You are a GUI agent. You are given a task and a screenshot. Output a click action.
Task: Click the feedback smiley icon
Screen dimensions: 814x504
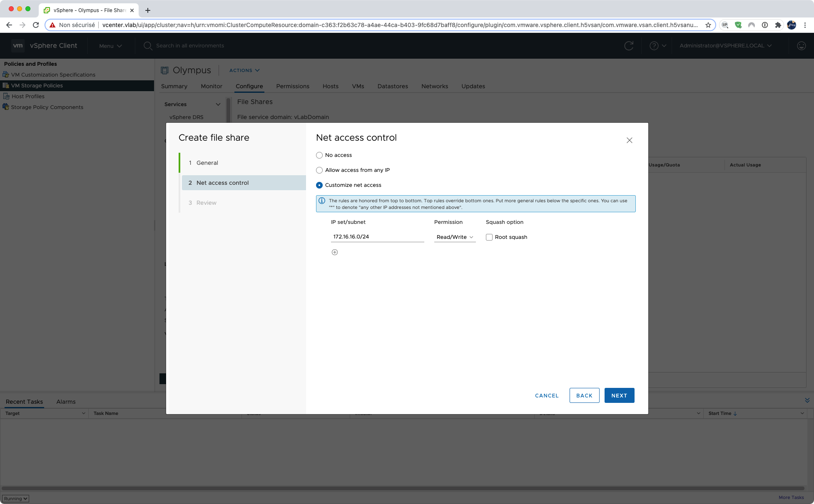click(x=801, y=46)
